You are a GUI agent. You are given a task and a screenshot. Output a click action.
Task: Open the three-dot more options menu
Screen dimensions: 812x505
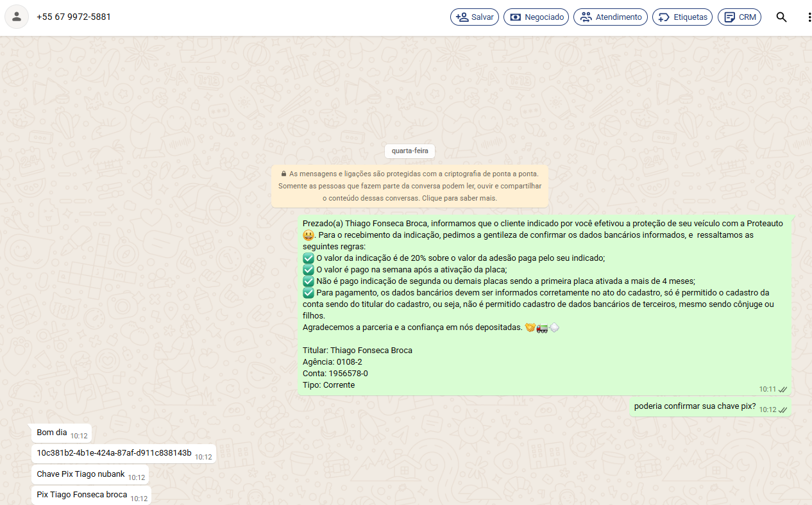[809, 17]
